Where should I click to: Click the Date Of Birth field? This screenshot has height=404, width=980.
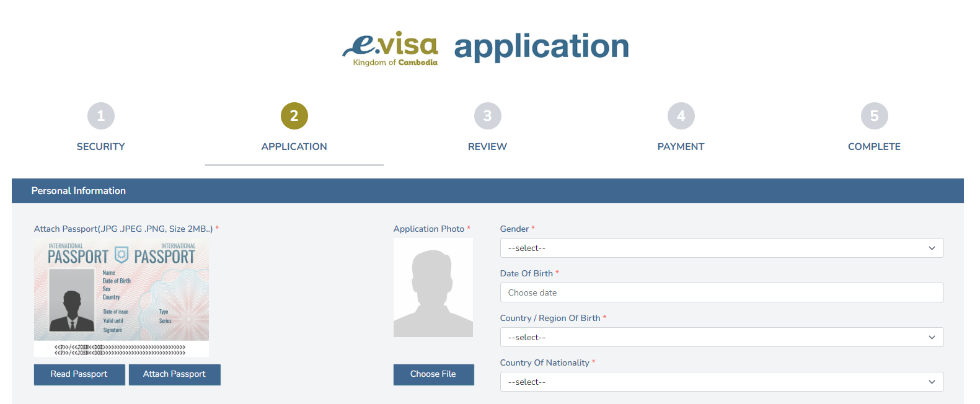[x=722, y=292]
